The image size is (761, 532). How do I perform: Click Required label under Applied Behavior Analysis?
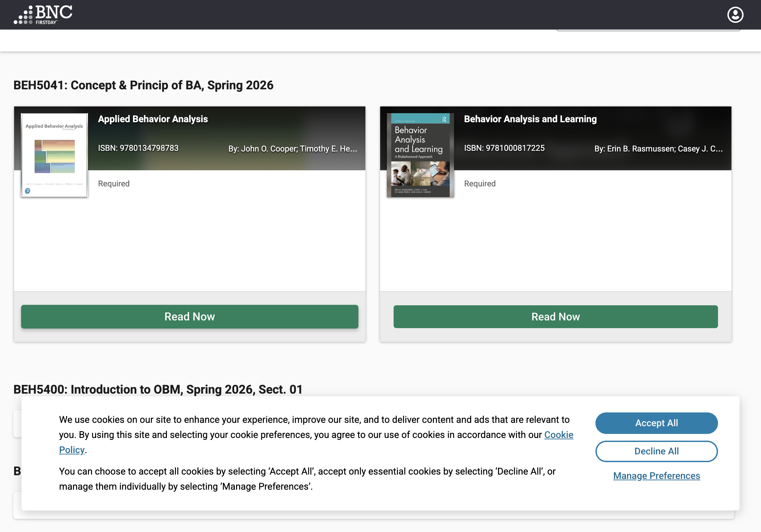click(114, 184)
